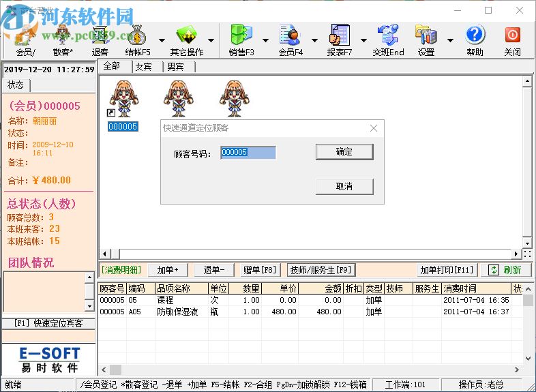Screen dimensions: 536x392
Task: Open the 设置 settings icon
Action: click(426, 41)
